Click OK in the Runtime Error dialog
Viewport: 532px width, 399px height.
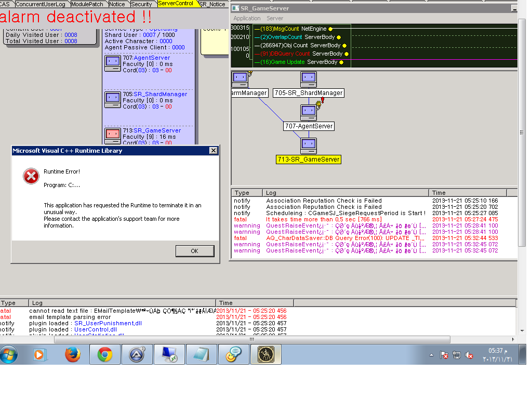point(195,251)
